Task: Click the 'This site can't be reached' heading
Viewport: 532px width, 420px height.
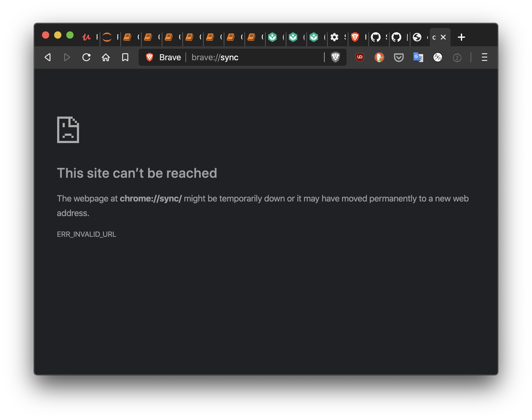Action: [x=137, y=173]
